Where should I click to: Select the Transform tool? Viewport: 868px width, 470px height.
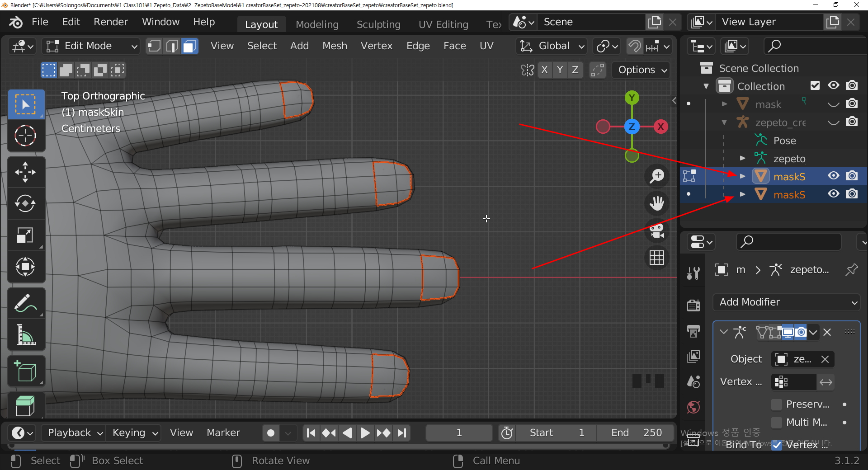pyautogui.click(x=26, y=267)
